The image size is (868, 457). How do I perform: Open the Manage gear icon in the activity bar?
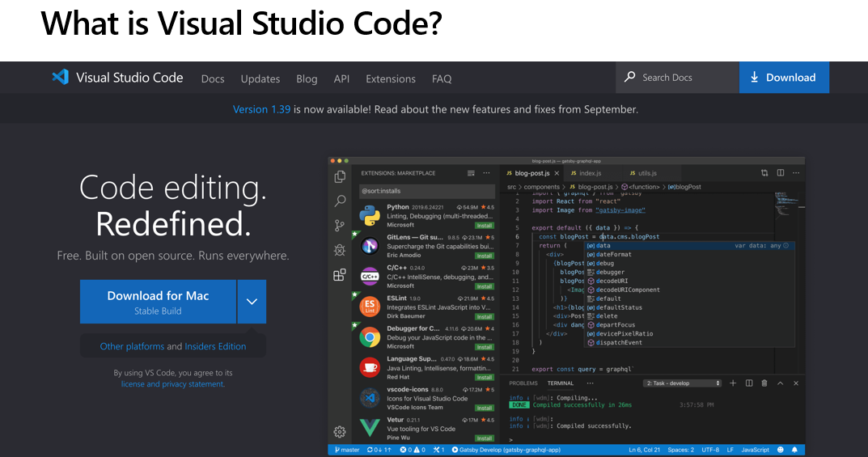[x=339, y=432]
